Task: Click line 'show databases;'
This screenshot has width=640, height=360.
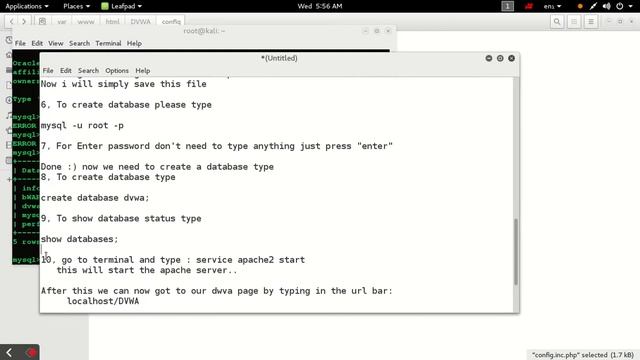Action: [x=79, y=239]
